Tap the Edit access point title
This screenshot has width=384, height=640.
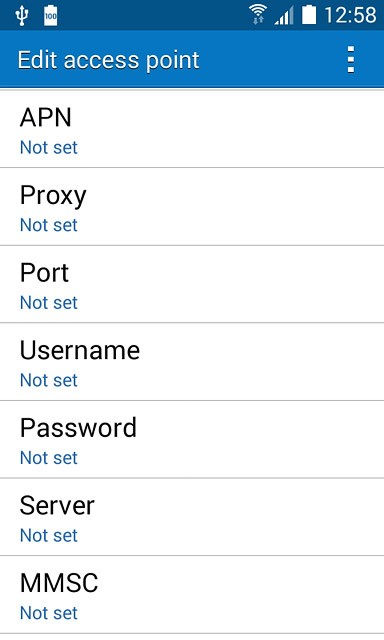click(108, 60)
